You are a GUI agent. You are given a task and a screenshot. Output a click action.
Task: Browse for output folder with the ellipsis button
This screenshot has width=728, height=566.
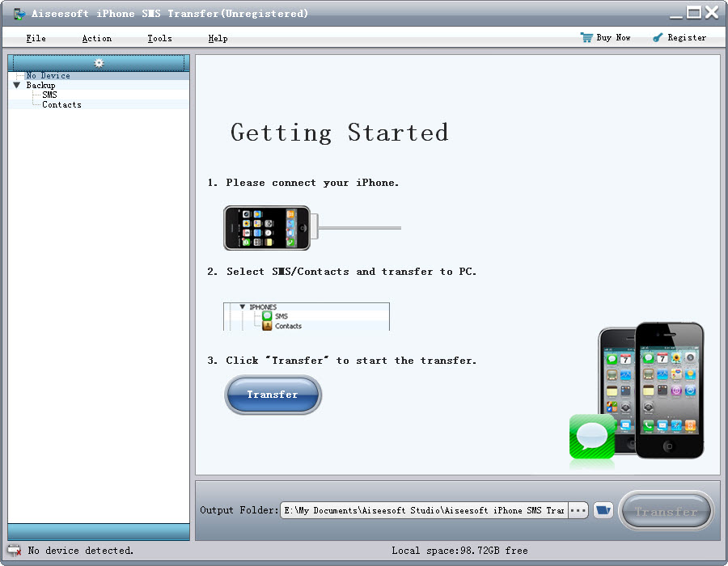tap(578, 510)
